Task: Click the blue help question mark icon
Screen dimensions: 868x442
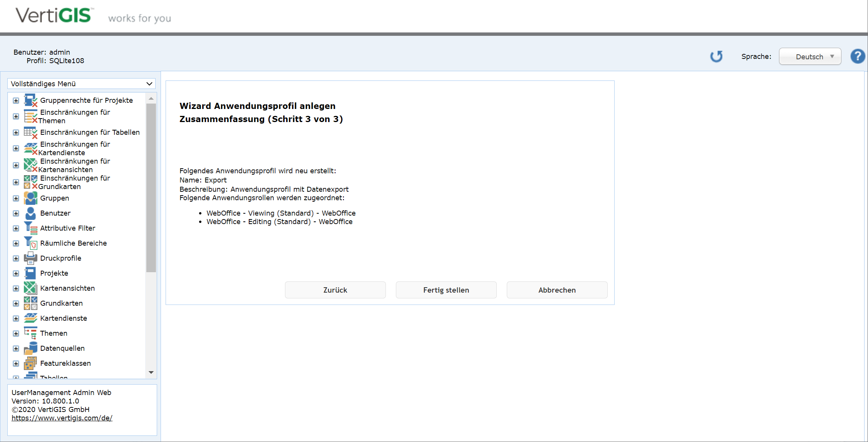Action: pos(857,57)
